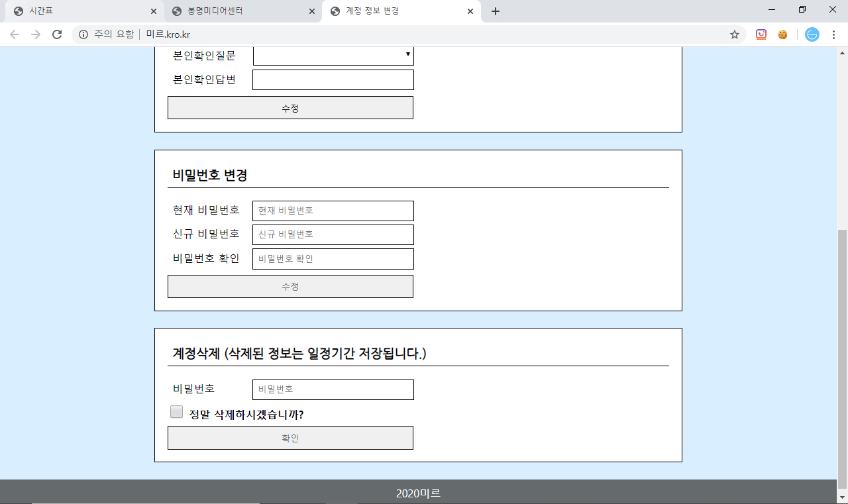Click the 확인 button to delete account

[290, 438]
